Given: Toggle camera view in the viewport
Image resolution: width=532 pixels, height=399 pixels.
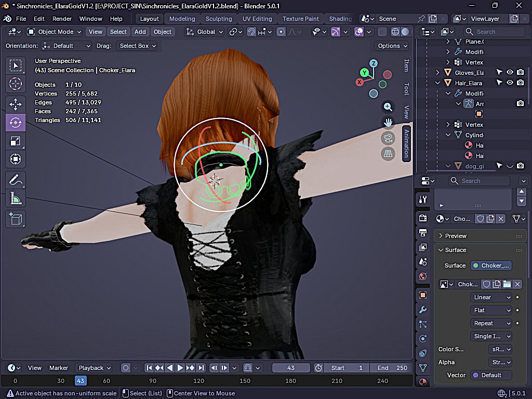Looking at the screenshot, I should point(388,138).
